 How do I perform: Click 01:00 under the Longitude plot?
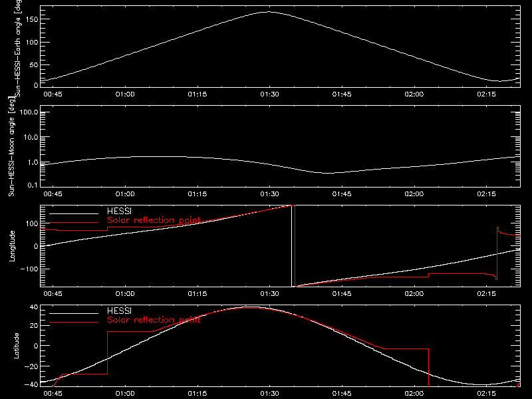[125, 294]
